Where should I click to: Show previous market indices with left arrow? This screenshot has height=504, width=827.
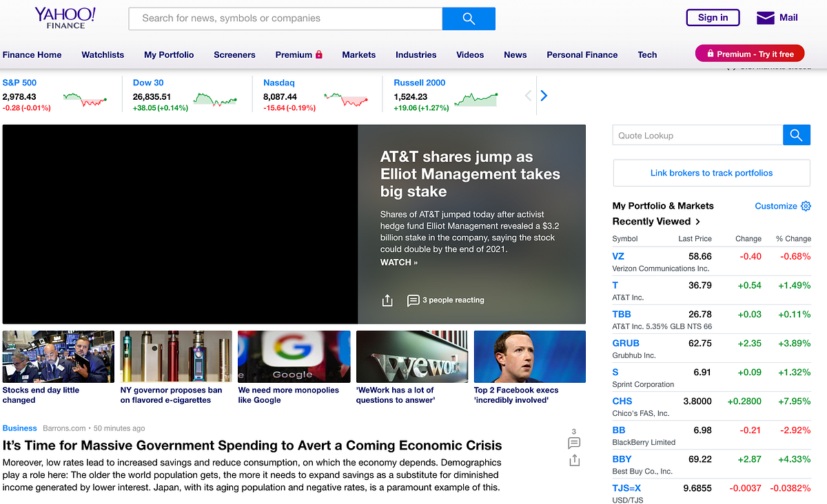(x=529, y=96)
